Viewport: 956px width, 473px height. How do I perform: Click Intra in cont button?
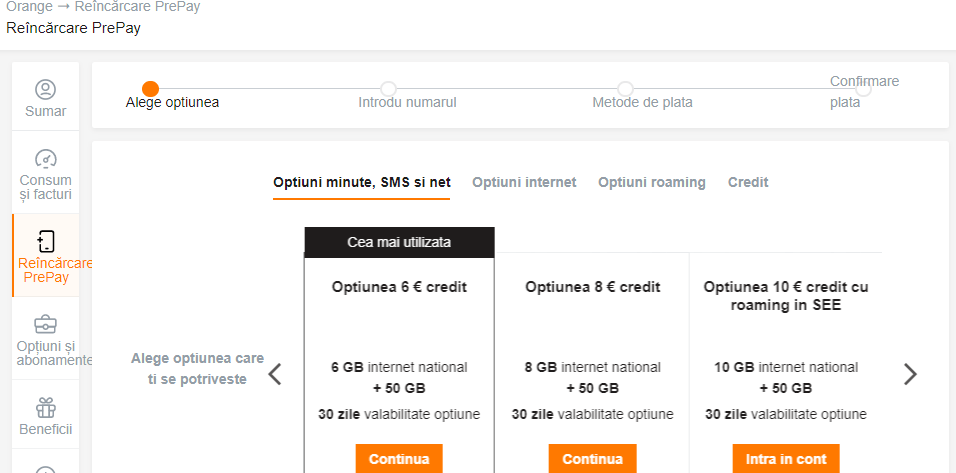tap(786, 459)
